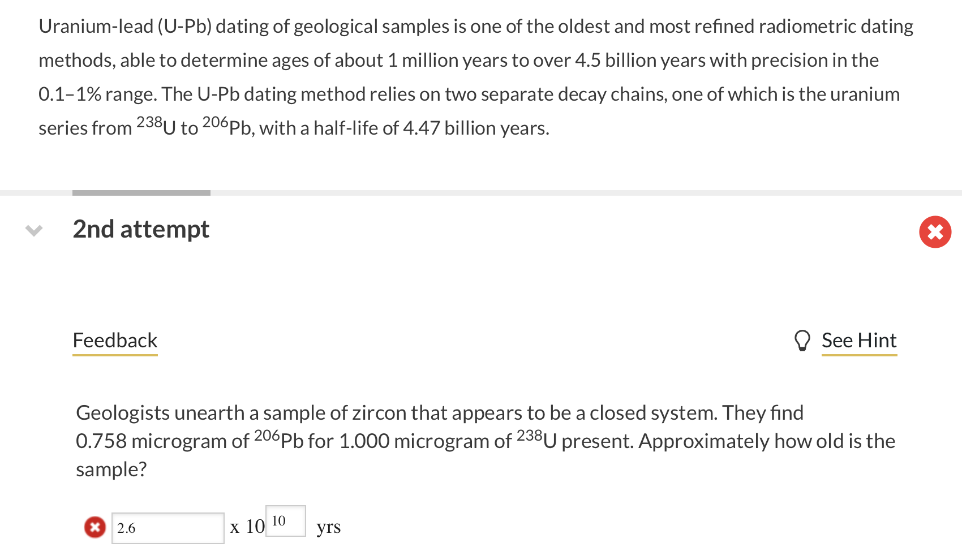The width and height of the screenshot is (962, 560).
Task: Select the exponent box showing 10
Action: [286, 520]
